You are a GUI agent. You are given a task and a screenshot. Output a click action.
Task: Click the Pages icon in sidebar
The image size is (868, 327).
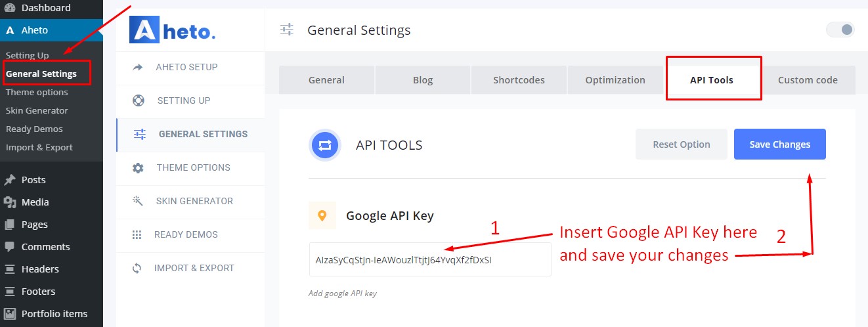coord(10,225)
